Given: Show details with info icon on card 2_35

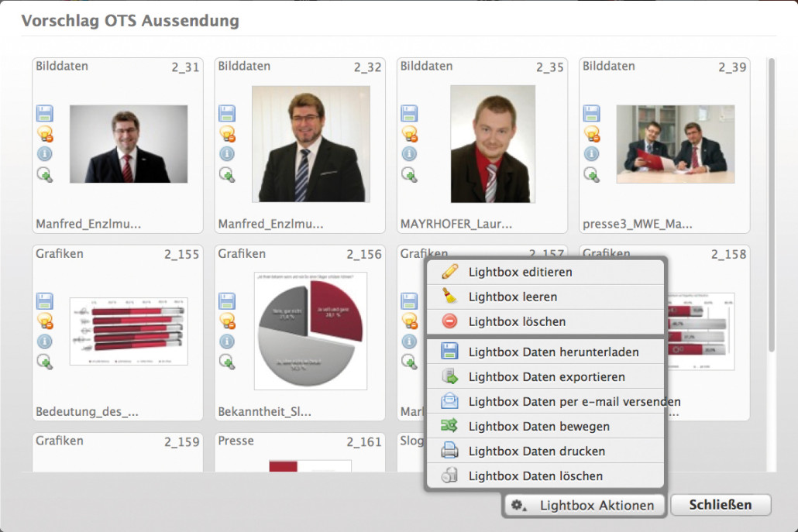Looking at the screenshot, I should (x=409, y=153).
